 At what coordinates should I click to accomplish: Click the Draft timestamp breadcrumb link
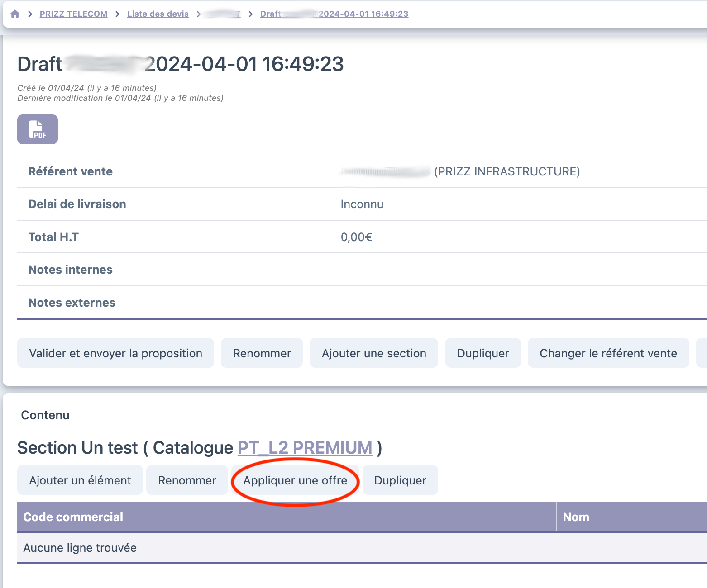click(334, 14)
